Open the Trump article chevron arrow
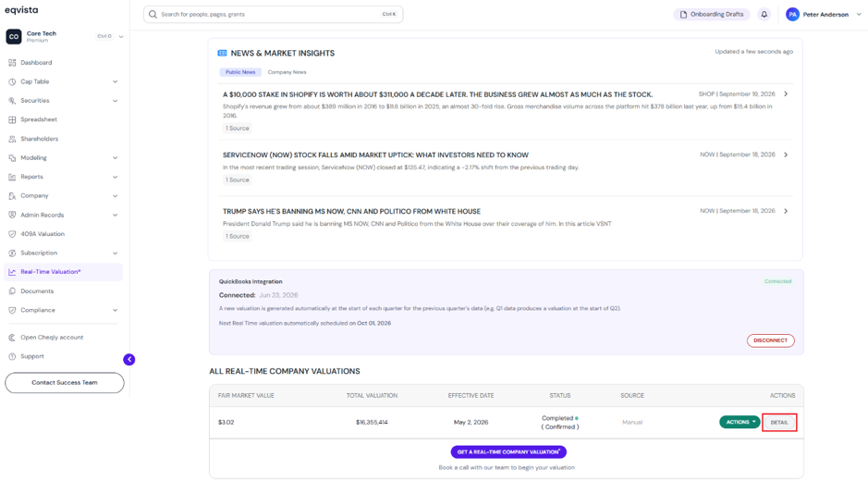The width and height of the screenshot is (868, 482). 786,211
